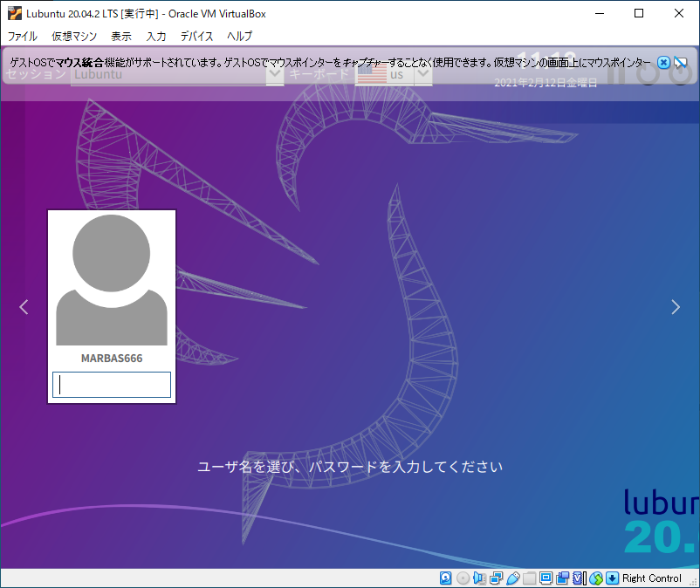Click the hard disk activity icon
Screen dimensions: 700x588
pos(445,578)
